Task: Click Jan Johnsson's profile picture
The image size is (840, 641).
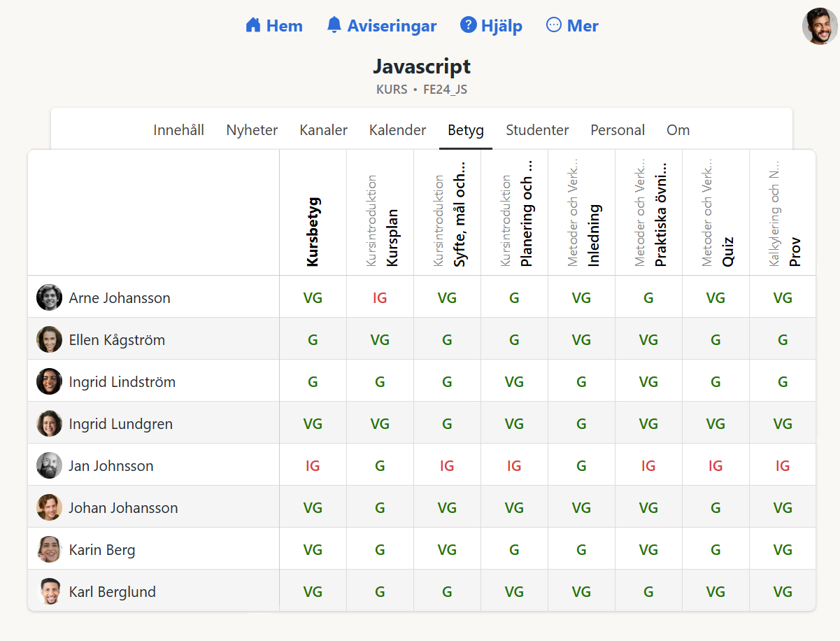Action: coord(49,465)
